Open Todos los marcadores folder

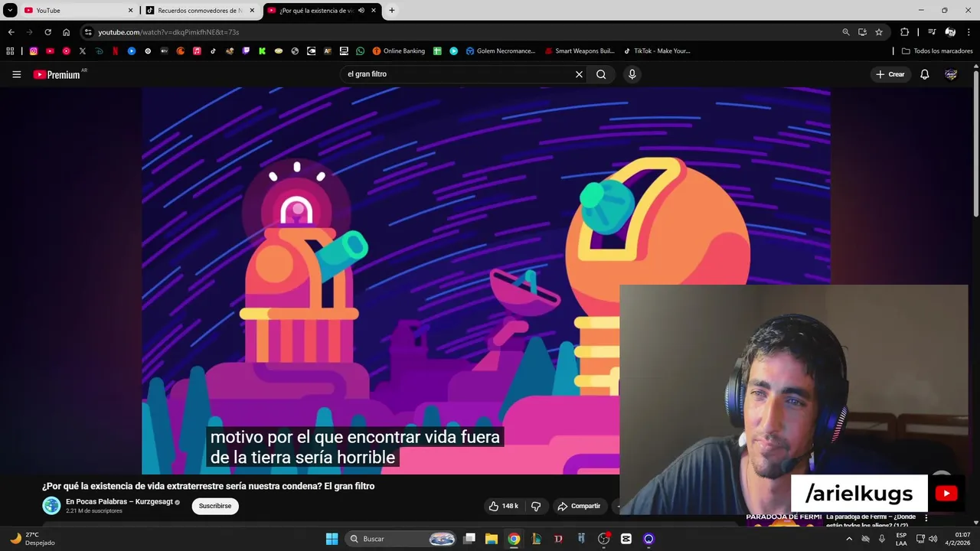tap(937, 51)
